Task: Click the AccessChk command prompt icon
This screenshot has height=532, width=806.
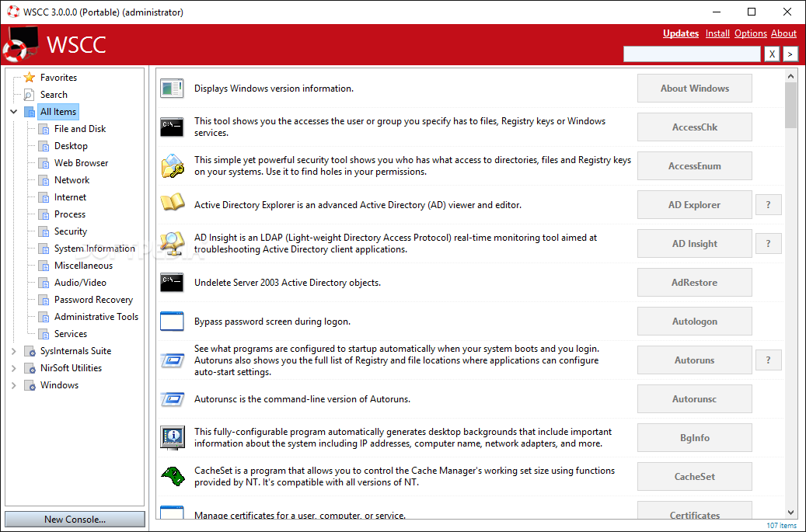Action: point(172,127)
